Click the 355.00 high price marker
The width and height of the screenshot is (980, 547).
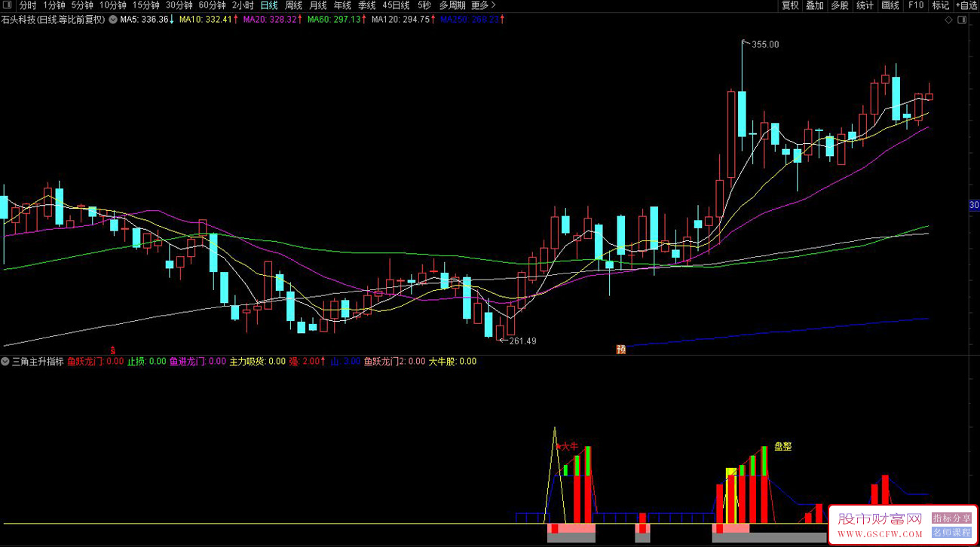click(x=765, y=44)
